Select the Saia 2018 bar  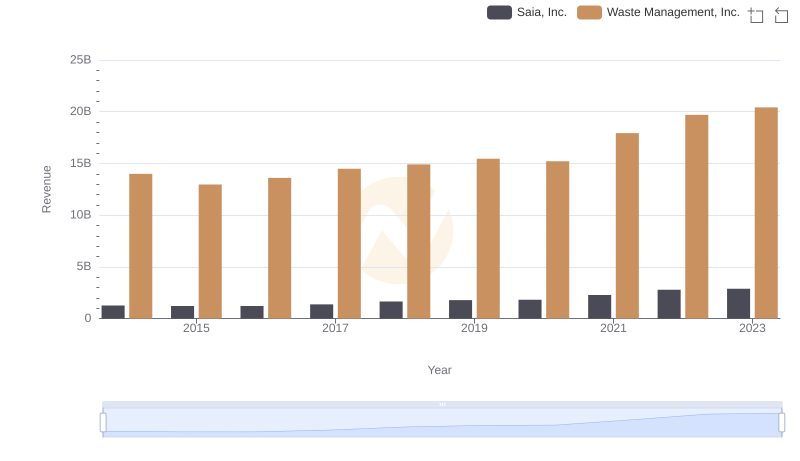[x=391, y=310]
